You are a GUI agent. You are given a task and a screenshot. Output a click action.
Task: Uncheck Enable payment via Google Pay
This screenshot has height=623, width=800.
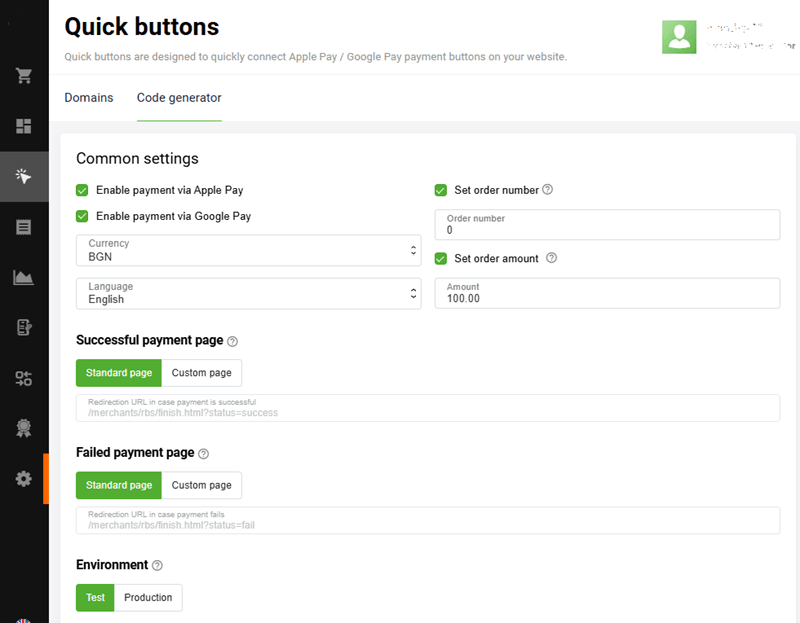click(x=82, y=216)
